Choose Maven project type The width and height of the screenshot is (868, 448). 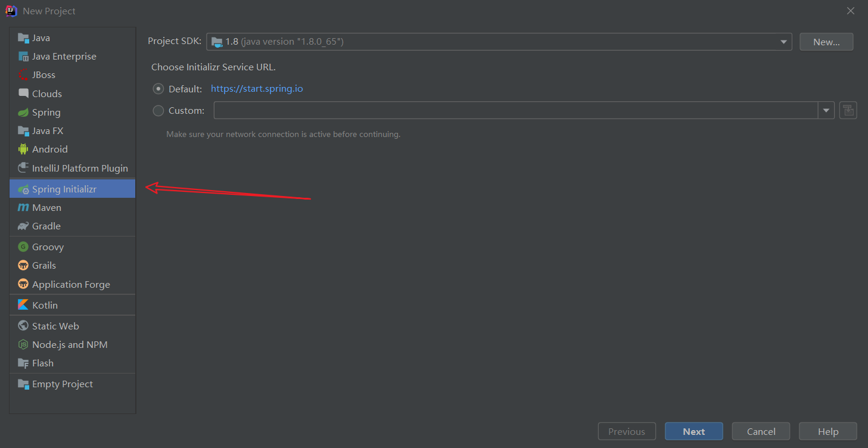(x=73, y=207)
